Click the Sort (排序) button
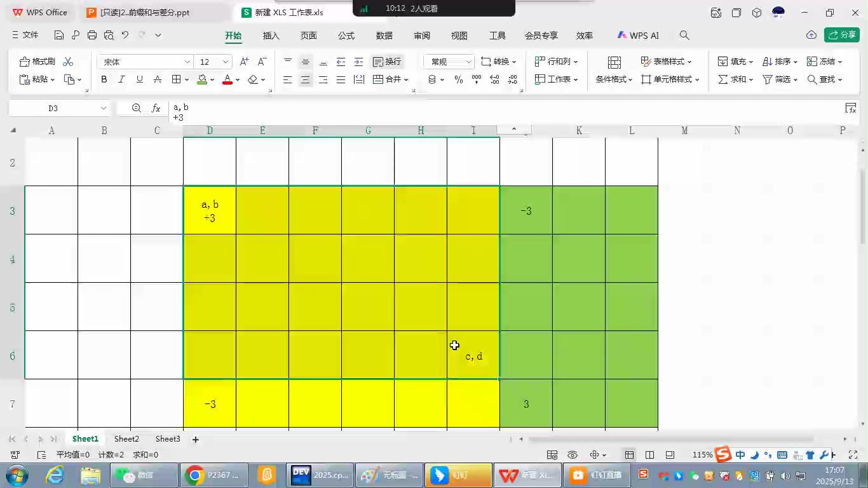 (x=780, y=62)
